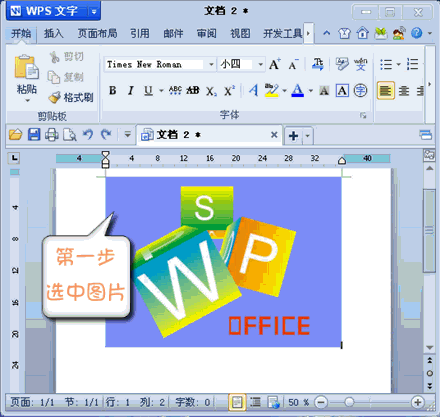Expand the underline style dropdown arrow
This screenshot has height=417, width=440.
point(161,91)
